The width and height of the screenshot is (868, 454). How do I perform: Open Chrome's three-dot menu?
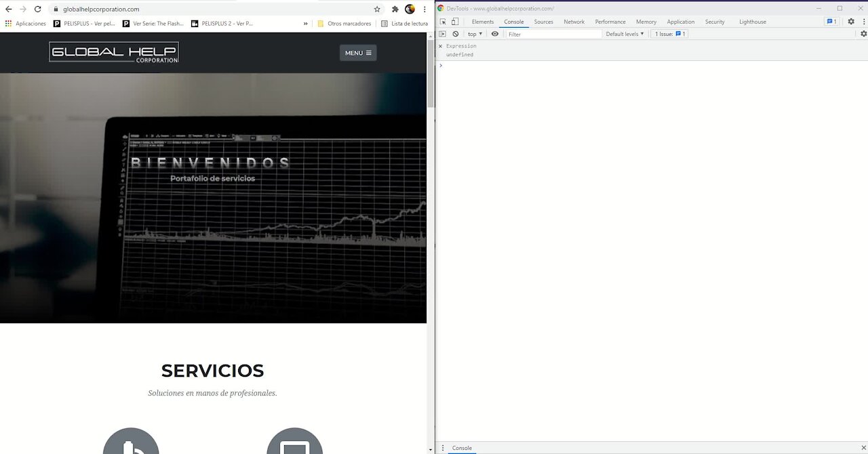[x=424, y=9]
